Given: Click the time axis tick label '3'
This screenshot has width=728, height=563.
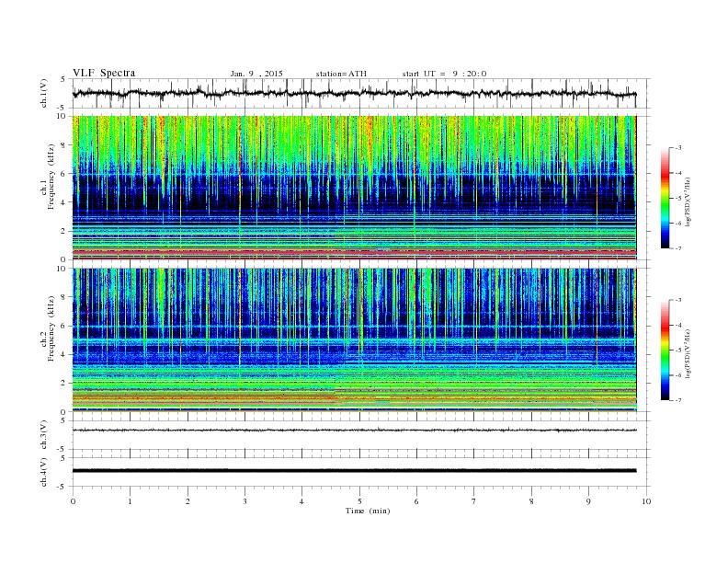Looking at the screenshot, I should point(245,501).
